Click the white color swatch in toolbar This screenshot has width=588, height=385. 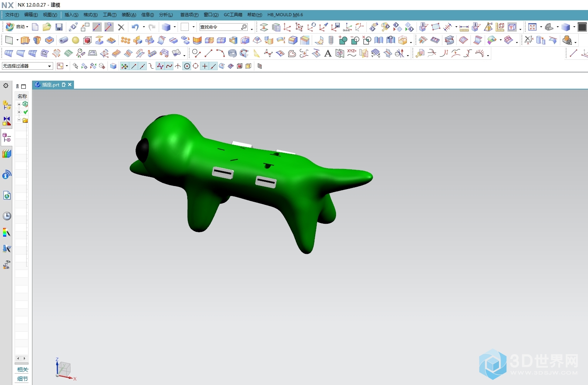185,27
